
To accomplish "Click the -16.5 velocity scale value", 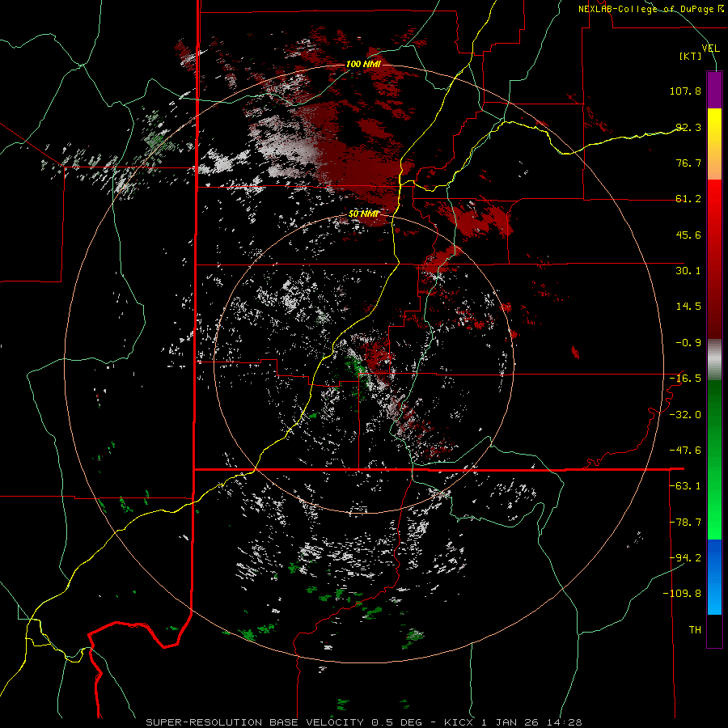I will [685, 379].
